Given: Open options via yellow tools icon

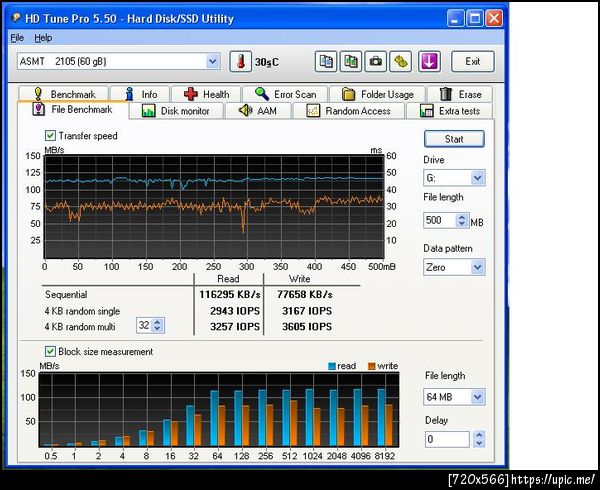Looking at the screenshot, I should pyautogui.click(x=400, y=62).
